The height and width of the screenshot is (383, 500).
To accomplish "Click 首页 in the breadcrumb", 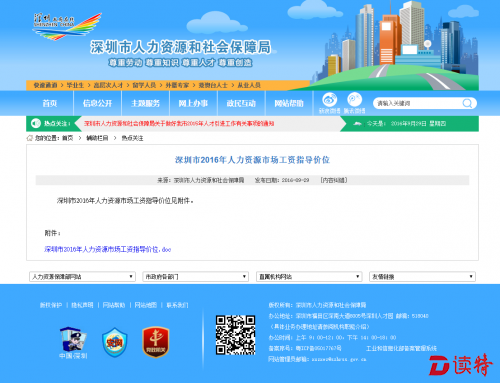I will (68, 138).
